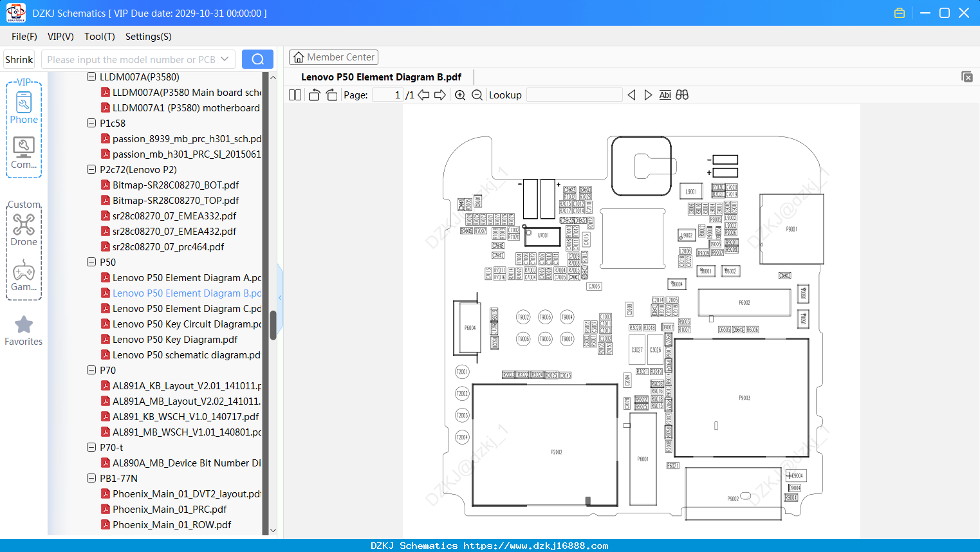980x552 pixels.
Task: Click the Shrink button
Action: (19, 59)
